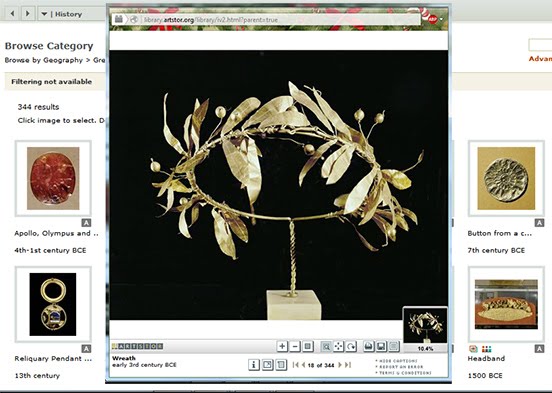Click the icon right of info button

pyautogui.click(x=267, y=365)
